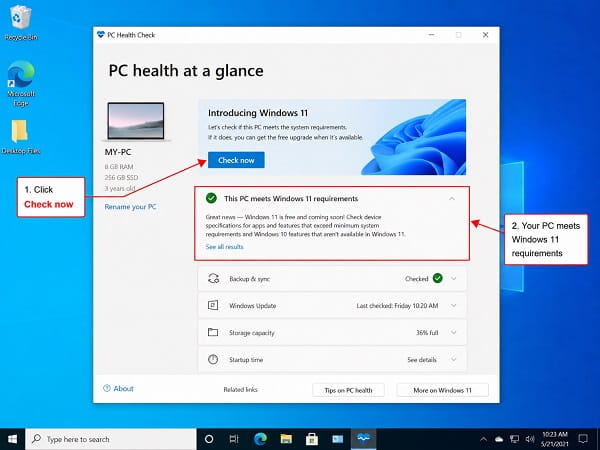Click the Related links label
This screenshot has width=600, height=450.
240,390
